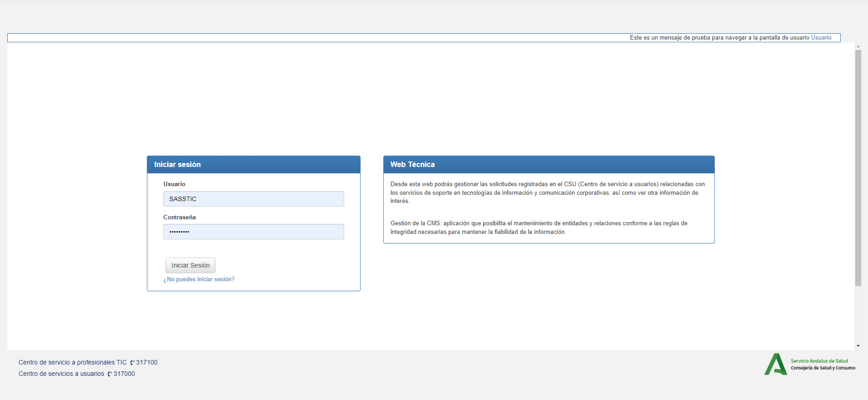The image size is (868, 400).
Task: Click the Usuario username input field
Action: pyautogui.click(x=254, y=199)
